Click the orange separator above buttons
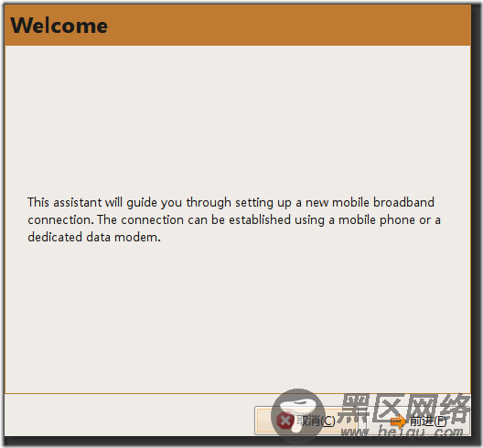The height and width of the screenshot is (448, 483). click(x=238, y=393)
